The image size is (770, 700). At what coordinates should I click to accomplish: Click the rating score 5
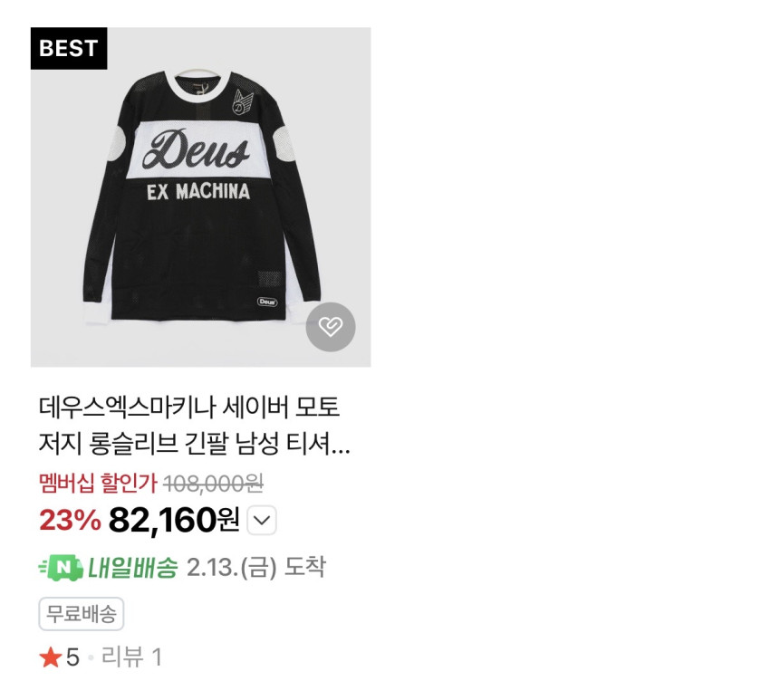coord(72,657)
